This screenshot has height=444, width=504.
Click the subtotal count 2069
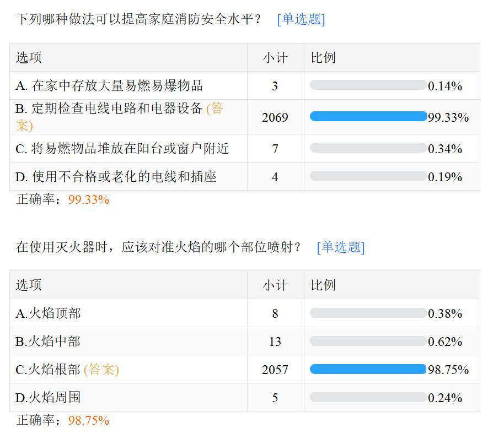pyautogui.click(x=275, y=117)
